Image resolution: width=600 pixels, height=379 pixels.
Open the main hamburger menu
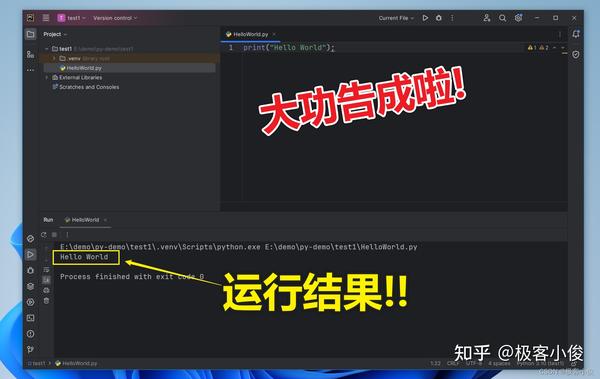tap(46, 18)
